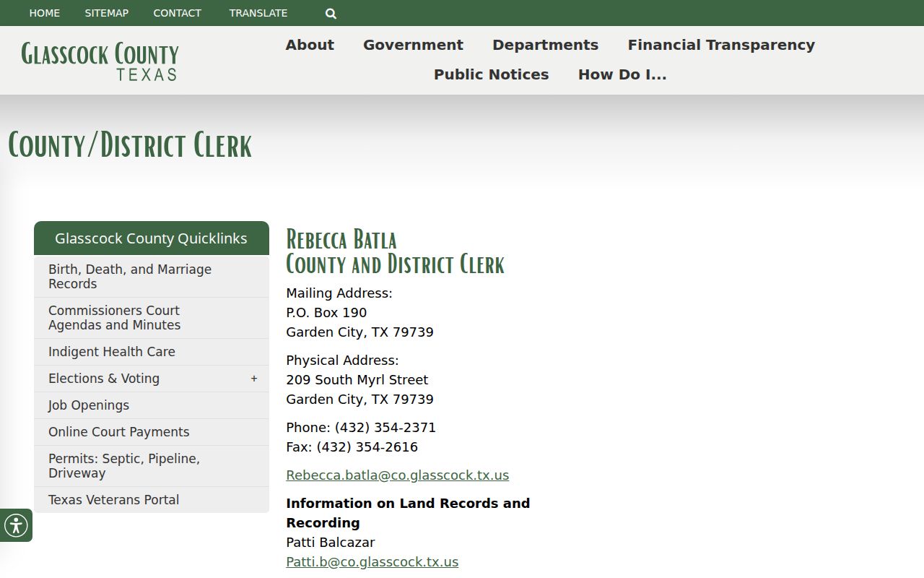Go to Glasscock County Texas logo homepage
Image resolution: width=924 pixels, height=578 pixels.
click(x=100, y=61)
